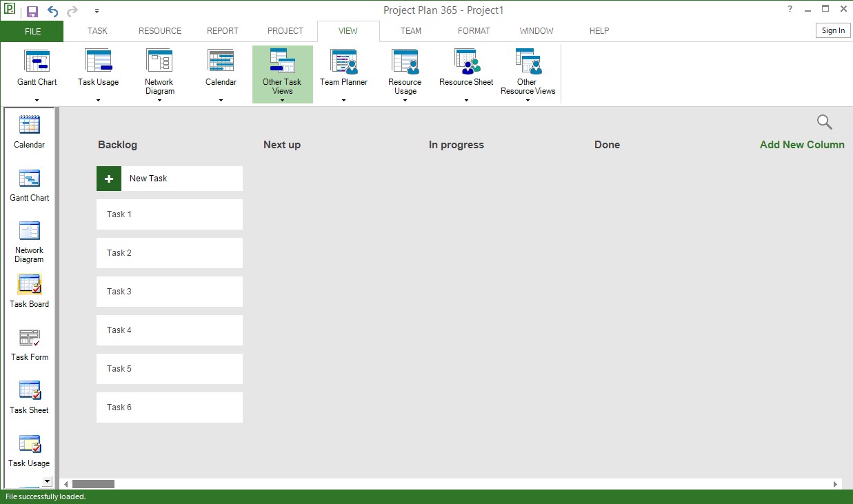This screenshot has height=504, width=853.
Task: Open the REPORT ribbon tab
Action: 223,31
